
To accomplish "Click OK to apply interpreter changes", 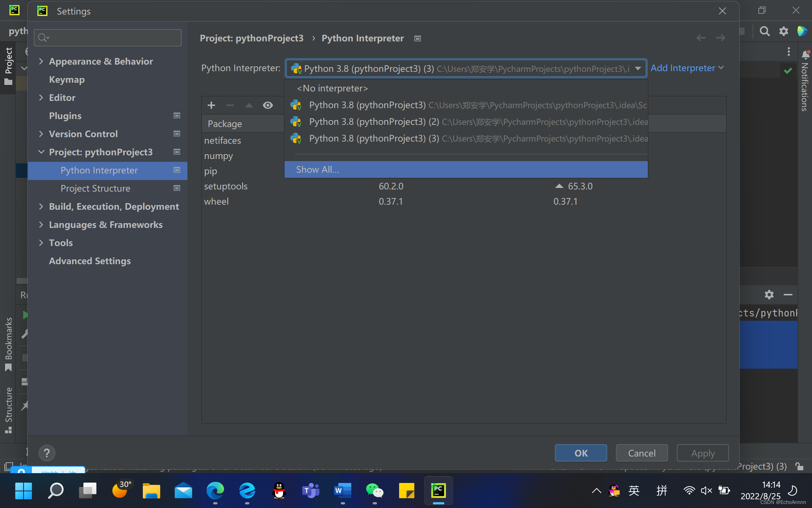I will click(581, 452).
